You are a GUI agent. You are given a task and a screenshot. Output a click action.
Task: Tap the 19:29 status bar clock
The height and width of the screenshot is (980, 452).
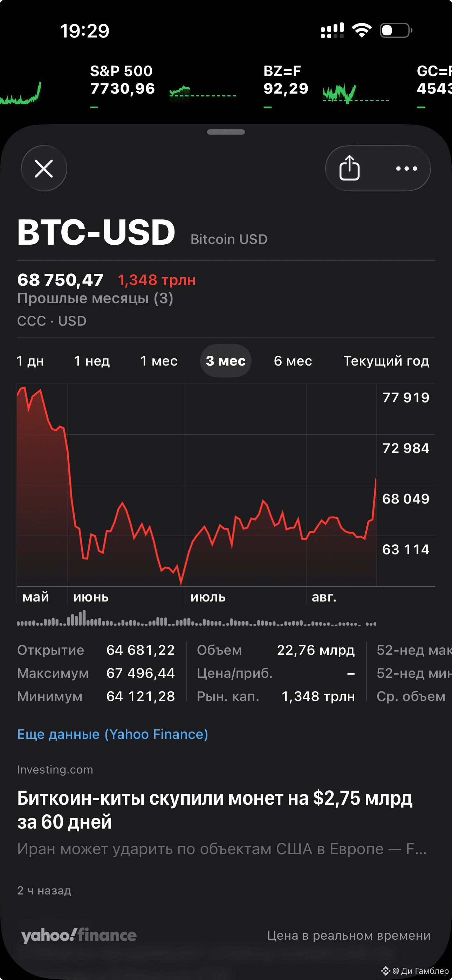(x=84, y=31)
